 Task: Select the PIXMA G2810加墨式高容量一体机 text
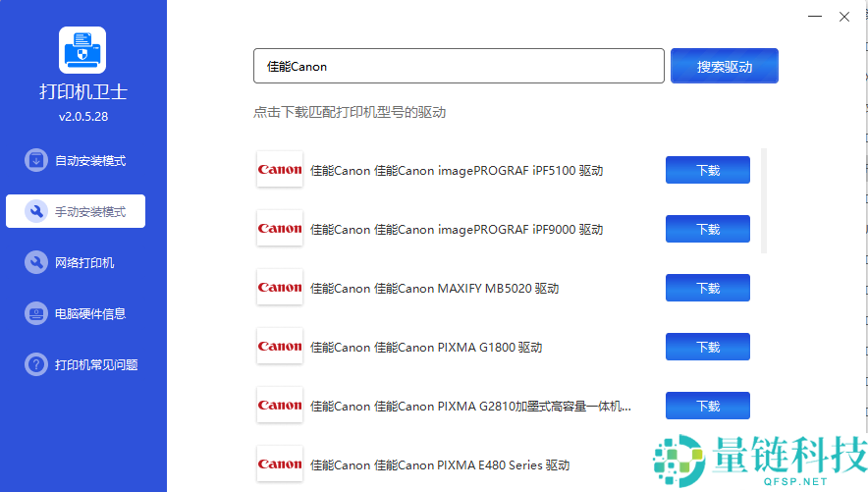(x=470, y=407)
